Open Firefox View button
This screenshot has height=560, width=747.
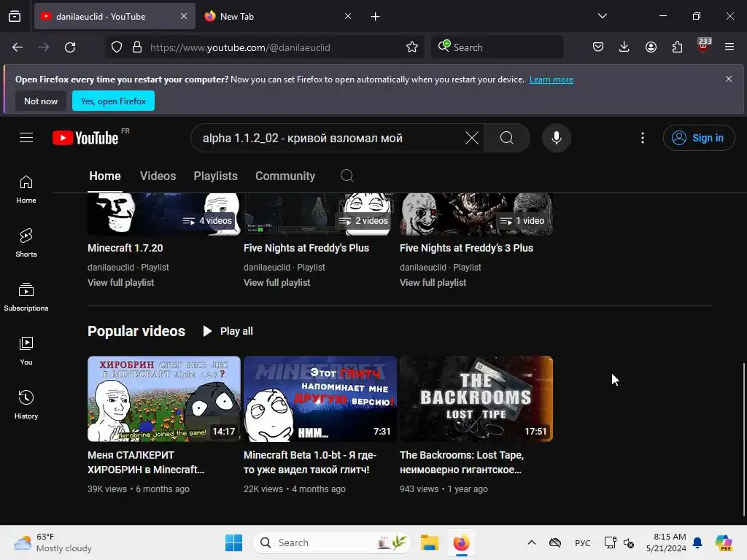point(15,16)
